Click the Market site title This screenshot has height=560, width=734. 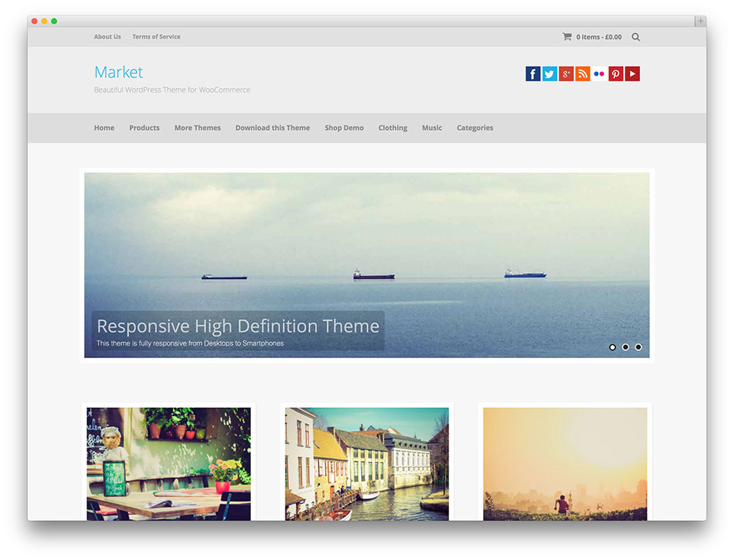click(118, 72)
